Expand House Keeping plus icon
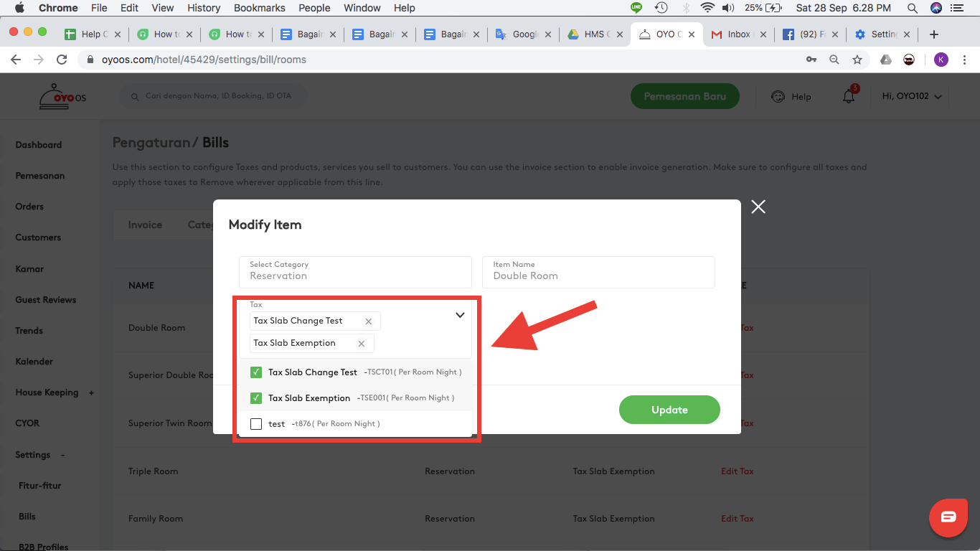Screen dimensions: 980x551 [x=91, y=393]
